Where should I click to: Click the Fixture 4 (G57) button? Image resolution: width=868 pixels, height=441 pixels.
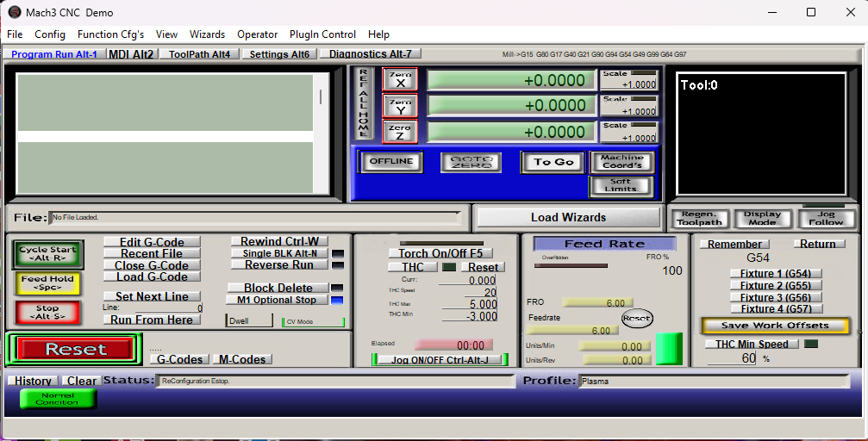click(x=776, y=308)
